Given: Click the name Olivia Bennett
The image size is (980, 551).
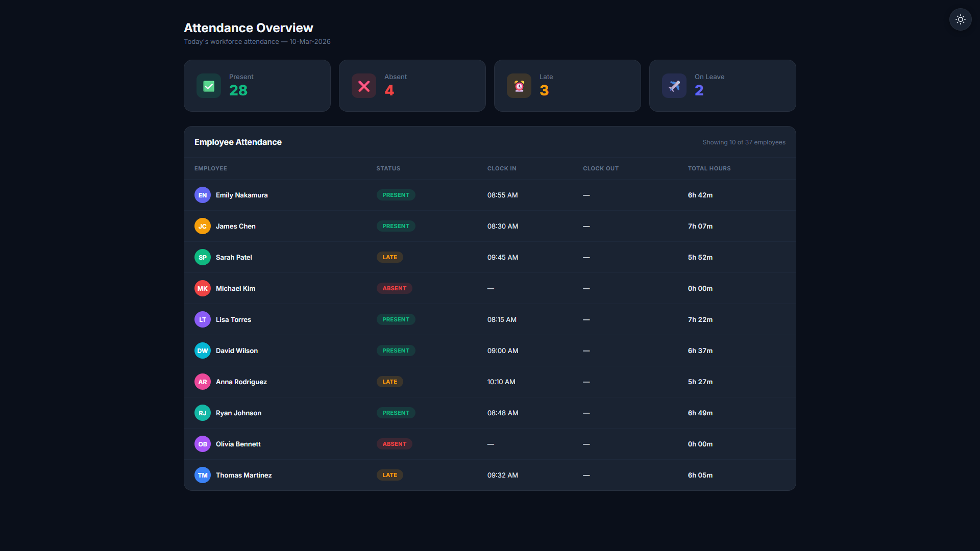Looking at the screenshot, I should pyautogui.click(x=238, y=444).
